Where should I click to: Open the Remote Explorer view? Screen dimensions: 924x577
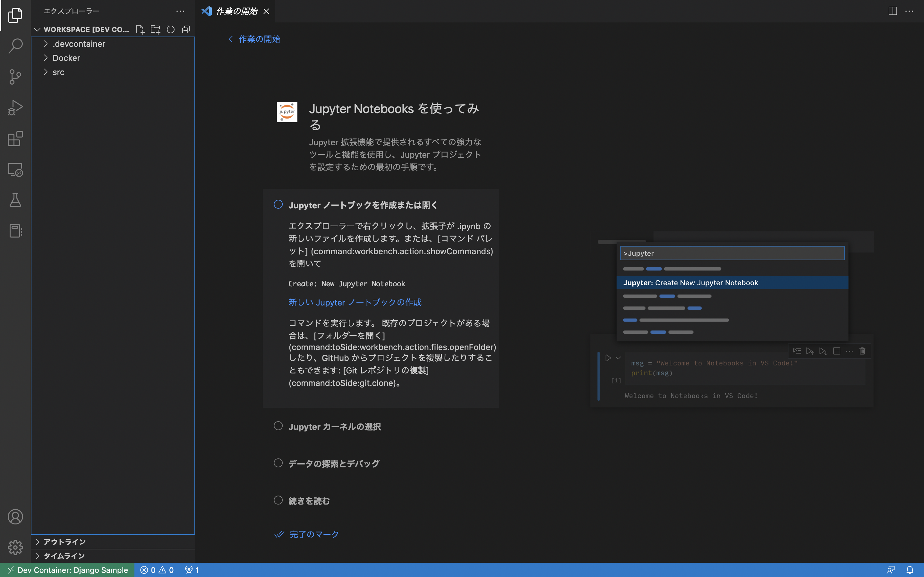tap(15, 170)
